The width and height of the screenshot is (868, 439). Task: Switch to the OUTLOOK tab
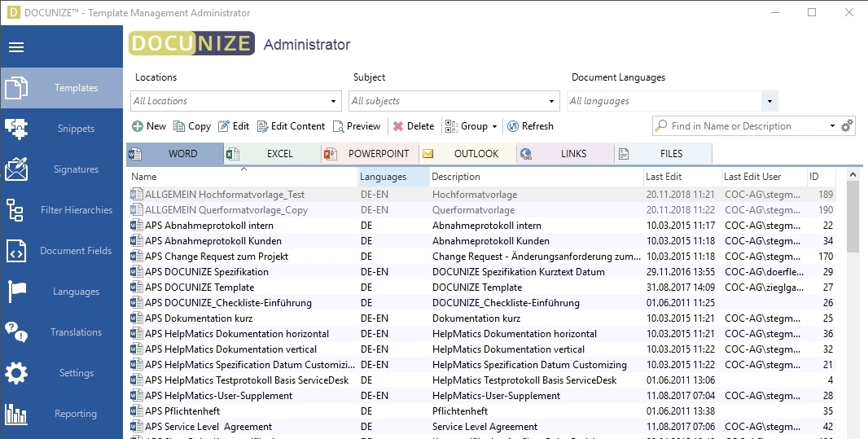click(x=467, y=154)
